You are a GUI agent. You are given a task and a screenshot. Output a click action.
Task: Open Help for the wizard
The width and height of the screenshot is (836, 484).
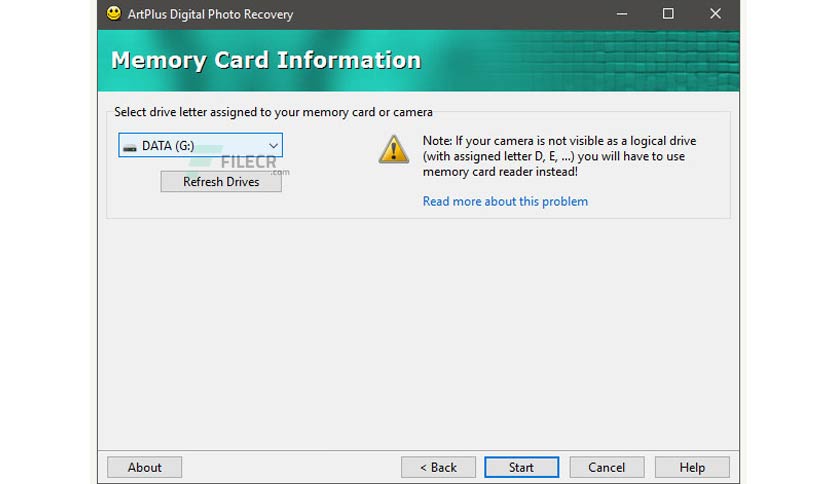[x=692, y=467]
